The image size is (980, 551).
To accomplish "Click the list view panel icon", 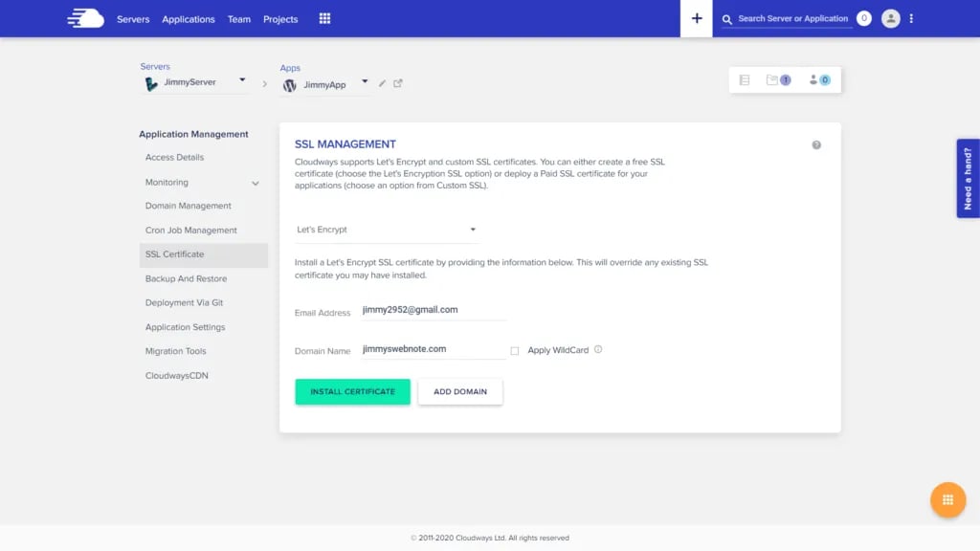I will click(745, 80).
